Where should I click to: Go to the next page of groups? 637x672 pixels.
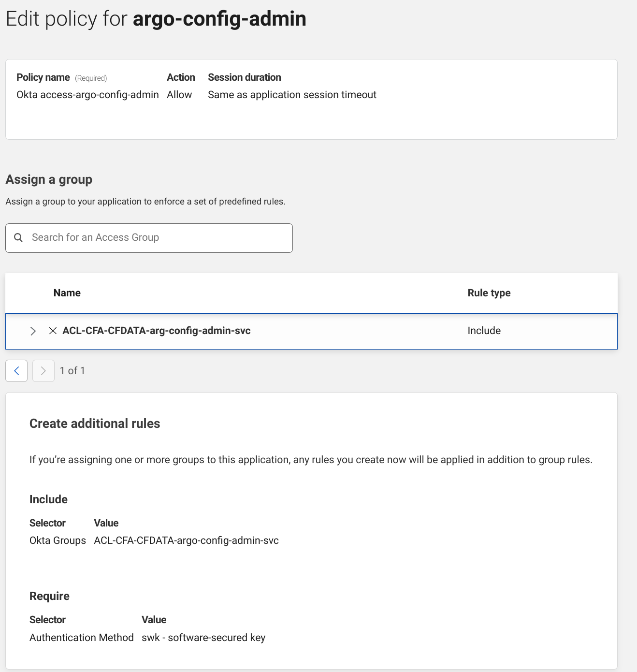[43, 371]
